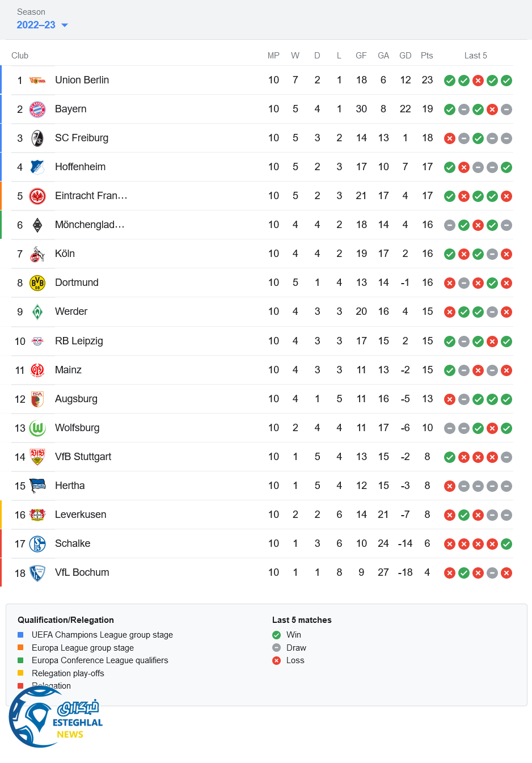Click the Esteghlal News logo
The height and width of the screenshot is (763, 532).
coord(55,718)
